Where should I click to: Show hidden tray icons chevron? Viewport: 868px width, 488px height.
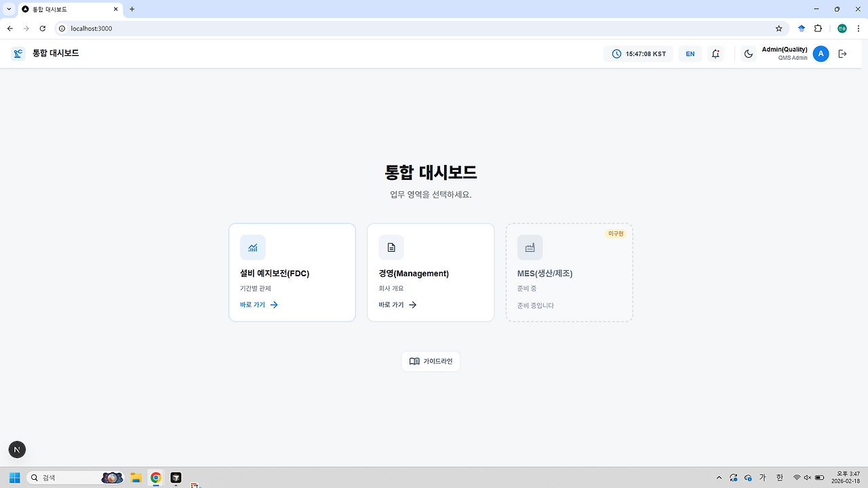[719, 478]
